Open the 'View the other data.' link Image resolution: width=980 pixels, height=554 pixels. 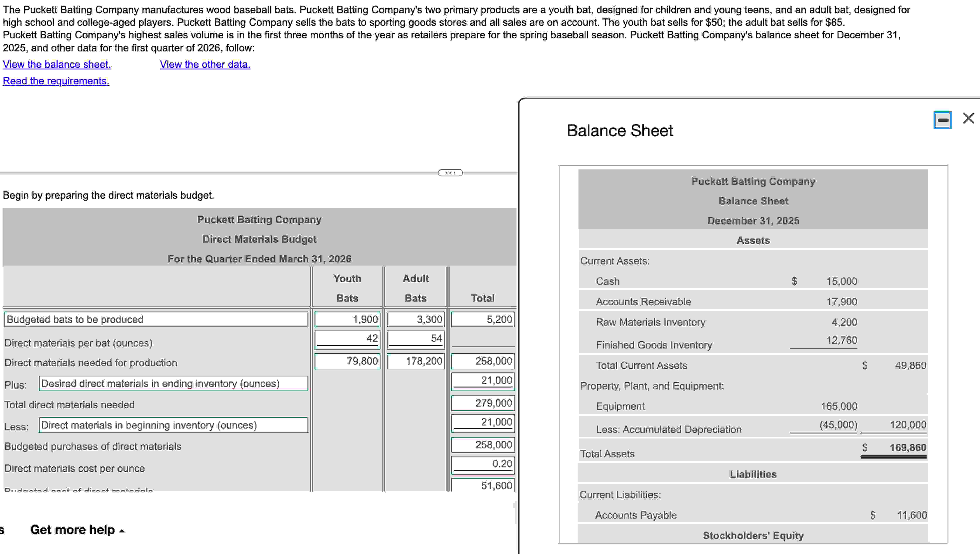pyautogui.click(x=205, y=64)
